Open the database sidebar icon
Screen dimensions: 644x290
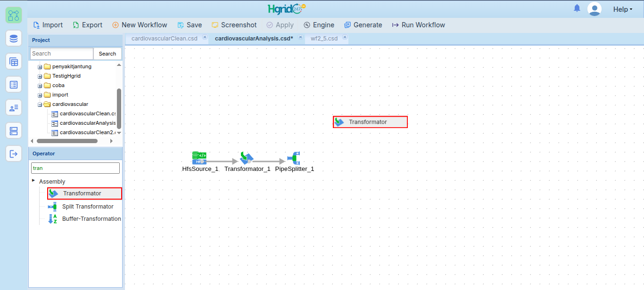pos(14,38)
